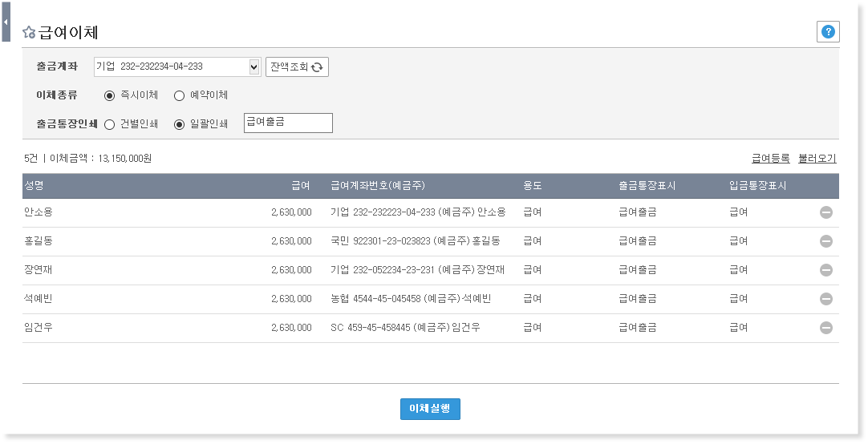Viewport: 868px width, 444px height.
Task: Select the name cell 장연재
Action: tap(39, 270)
